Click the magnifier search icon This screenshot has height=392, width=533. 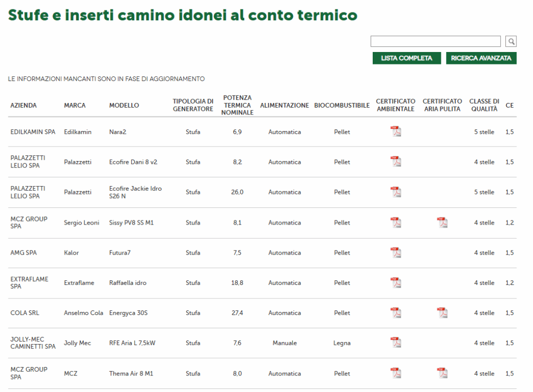coord(511,42)
